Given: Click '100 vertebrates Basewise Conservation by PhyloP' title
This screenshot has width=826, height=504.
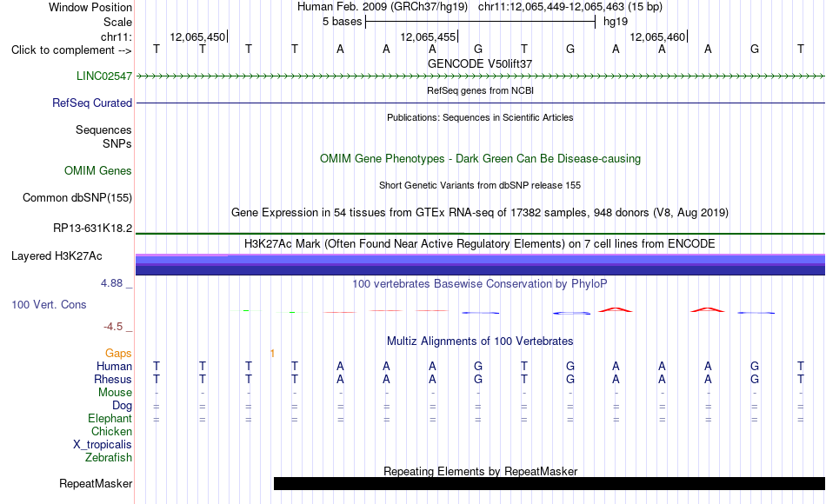Looking at the screenshot, I should pyautogui.click(x=479, y=284).
